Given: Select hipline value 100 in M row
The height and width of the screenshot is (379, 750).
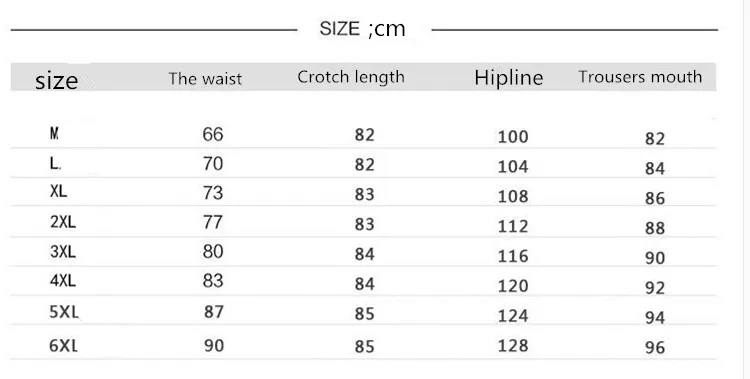Looking at the screenshot, I should coord(513,137).
